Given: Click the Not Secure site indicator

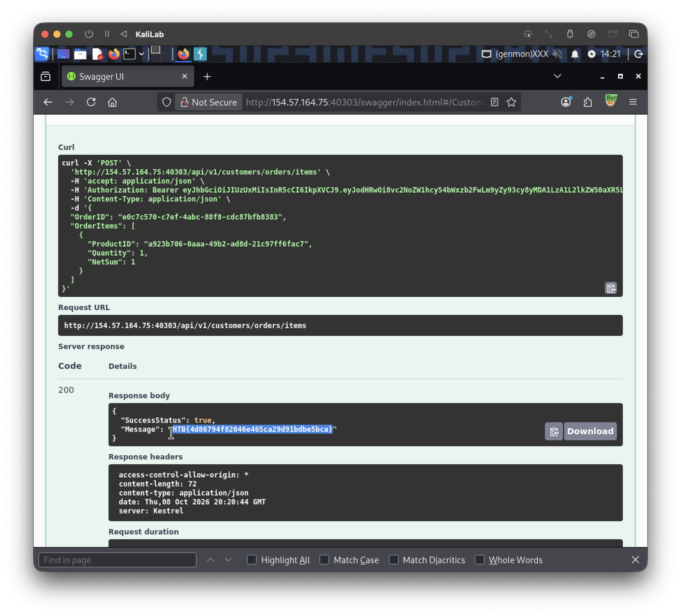Looking at the screenshot, I should (208, 102).
